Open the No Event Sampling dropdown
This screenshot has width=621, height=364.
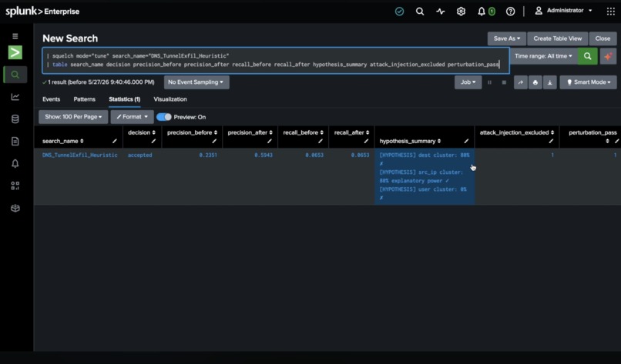tap(196, 82)
